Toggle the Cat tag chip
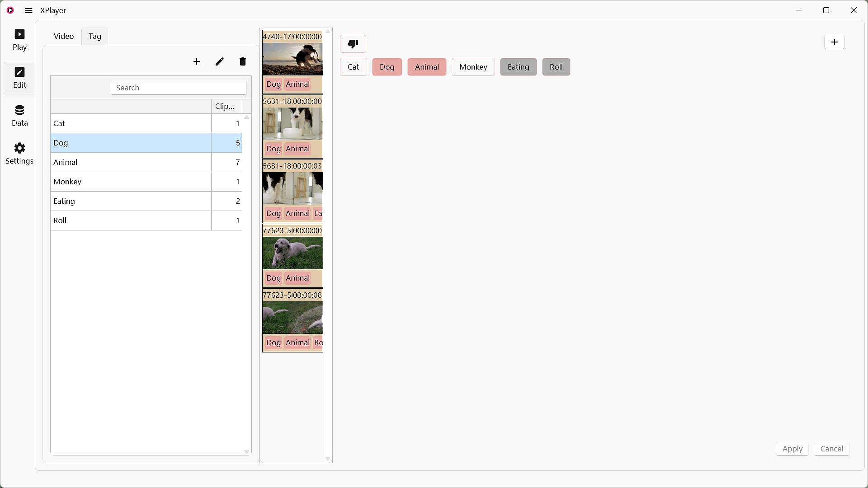 353,67
